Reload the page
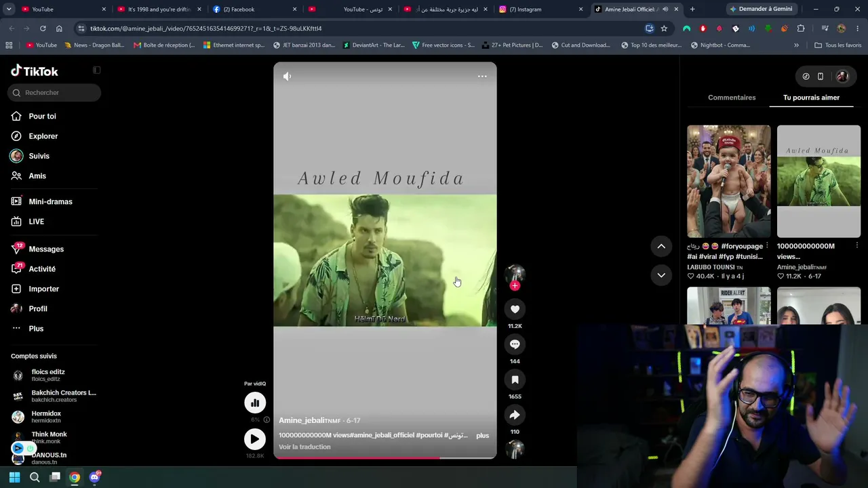The image size is (868, 488). point(43,28)
